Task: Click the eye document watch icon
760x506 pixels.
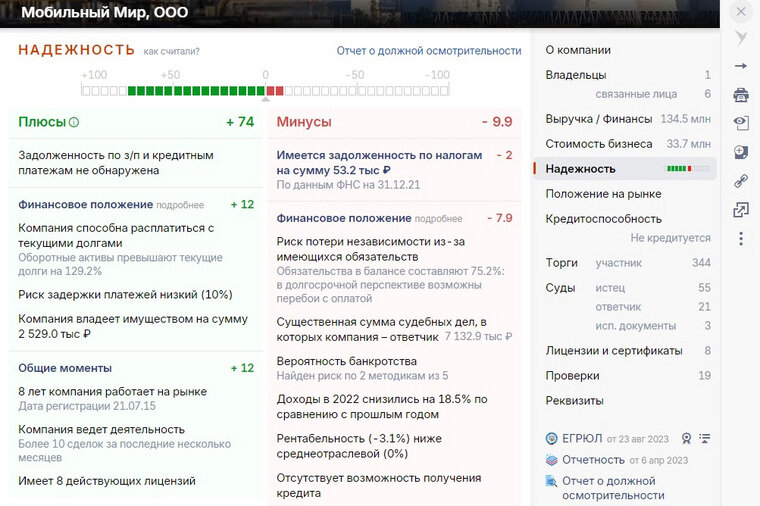Action: tap(741, 123)
